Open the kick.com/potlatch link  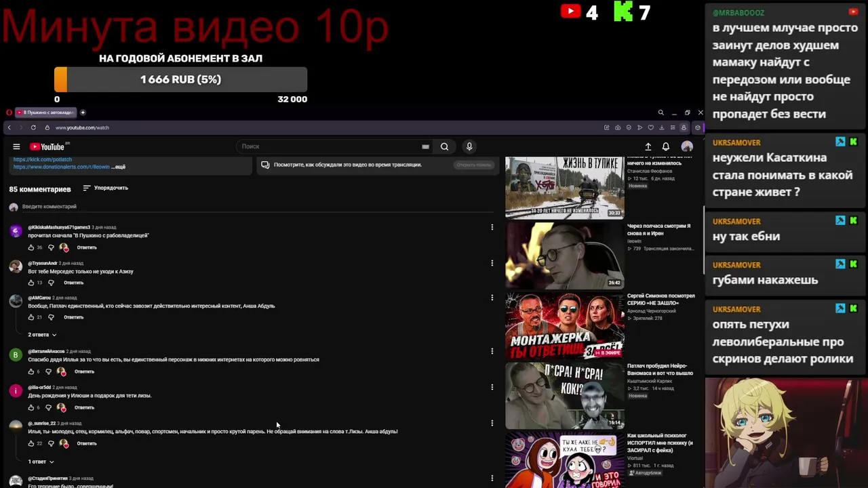(43, 159)
